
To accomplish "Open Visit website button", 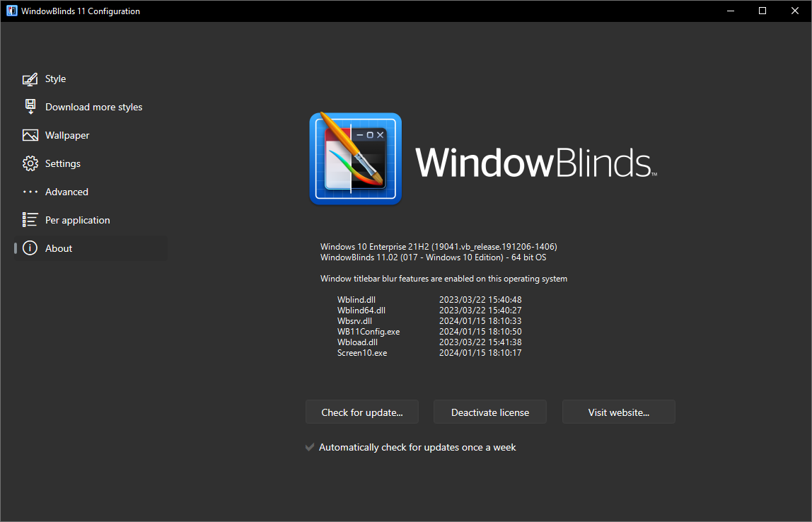I will pyautogui.click(x=619, y=412).
